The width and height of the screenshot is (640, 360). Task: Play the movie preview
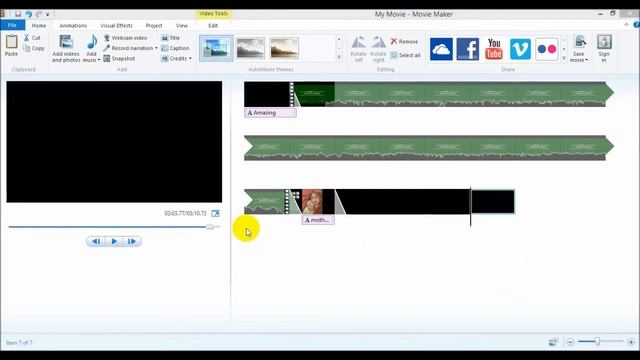click(x=114, y=241)
